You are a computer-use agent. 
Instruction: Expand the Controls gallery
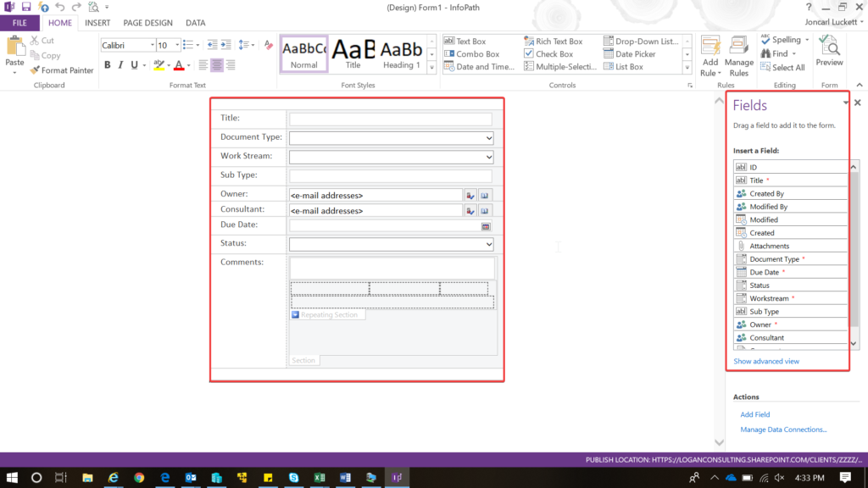coord(687,68)
